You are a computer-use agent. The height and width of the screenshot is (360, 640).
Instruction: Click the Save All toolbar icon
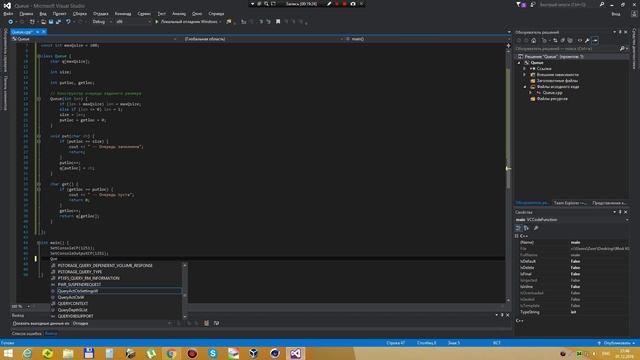pos(58,22)
